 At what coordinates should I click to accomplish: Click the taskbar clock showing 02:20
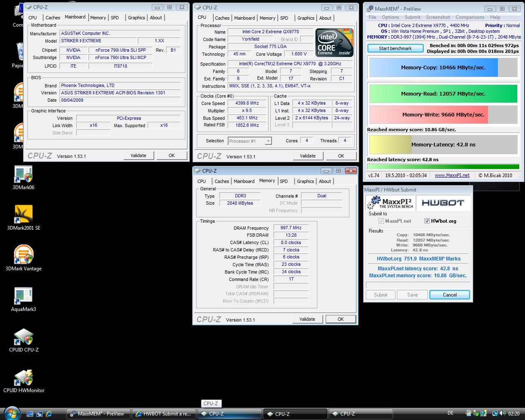pyautogui.click(x=514, y=414)
